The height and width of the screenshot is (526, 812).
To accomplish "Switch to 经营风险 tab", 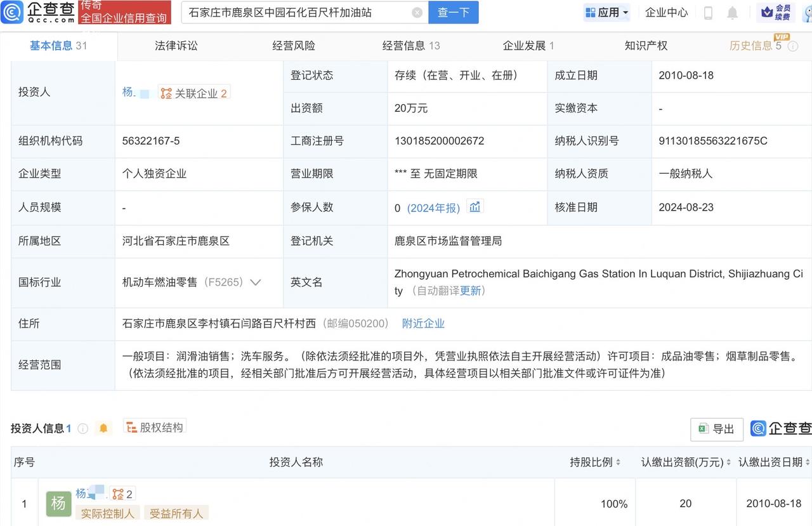I will coord(294,46).
